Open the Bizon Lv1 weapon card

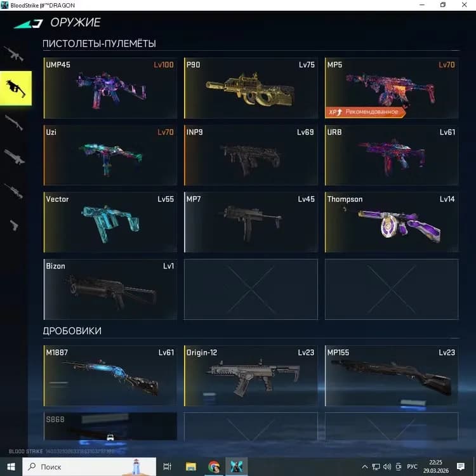(110, 289)
